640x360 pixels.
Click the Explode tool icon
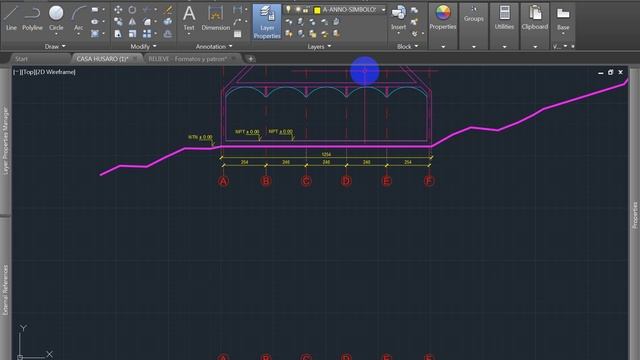(168, 22)
